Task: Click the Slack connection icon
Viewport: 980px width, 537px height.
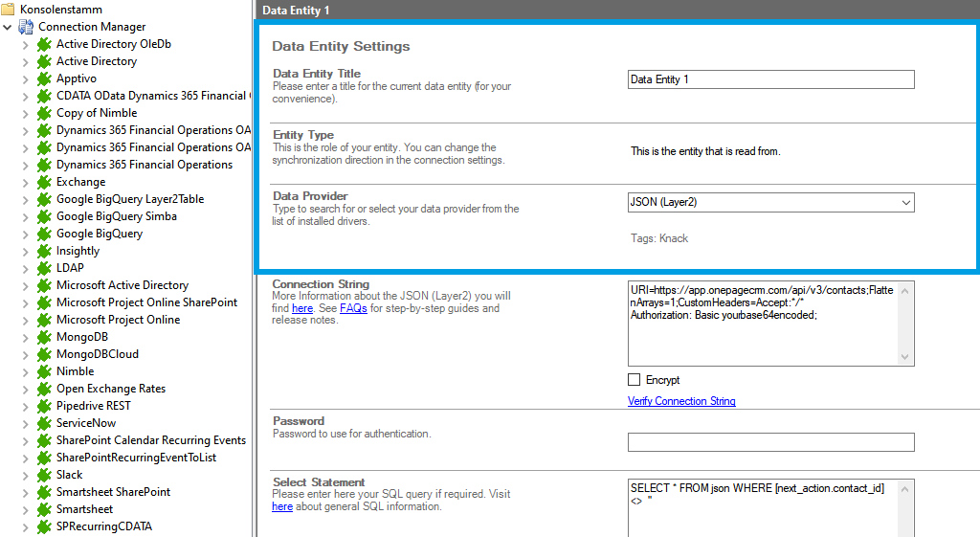Action: pos(44,475)
